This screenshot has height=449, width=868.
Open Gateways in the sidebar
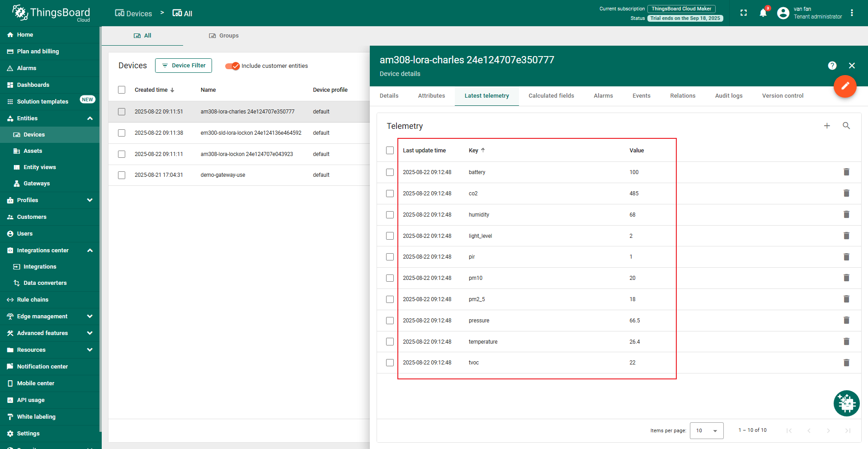tap(50, 184)
